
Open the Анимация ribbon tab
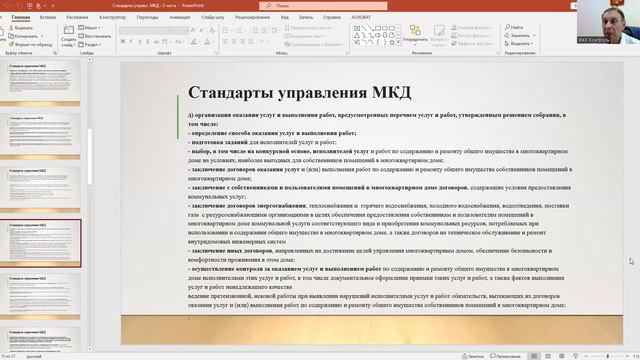click(x=180, y=17)
